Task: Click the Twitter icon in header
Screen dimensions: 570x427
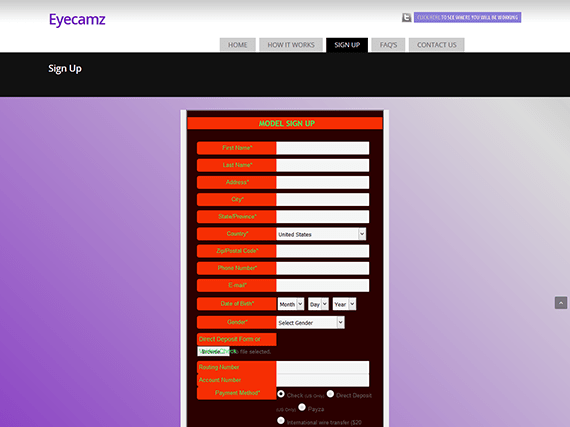Action: click(406, 17)
